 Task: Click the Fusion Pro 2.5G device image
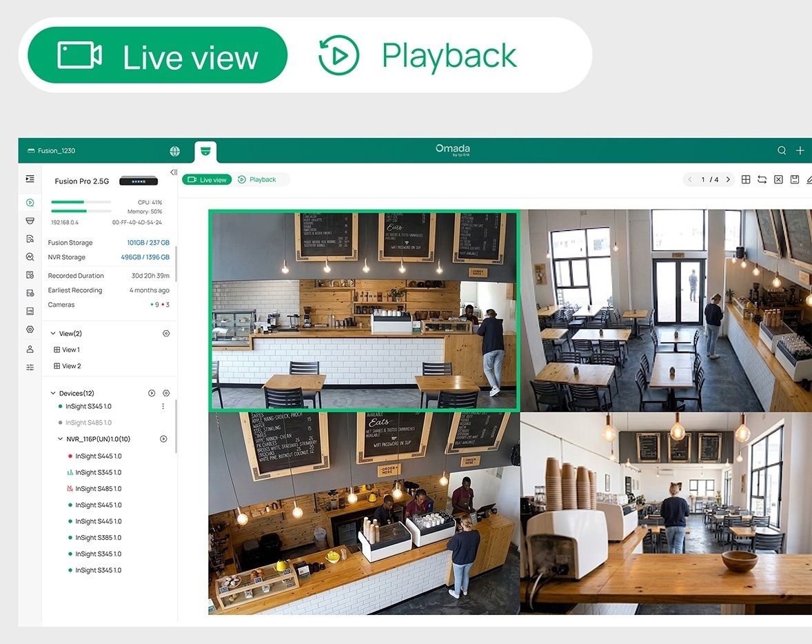[139, 181]
